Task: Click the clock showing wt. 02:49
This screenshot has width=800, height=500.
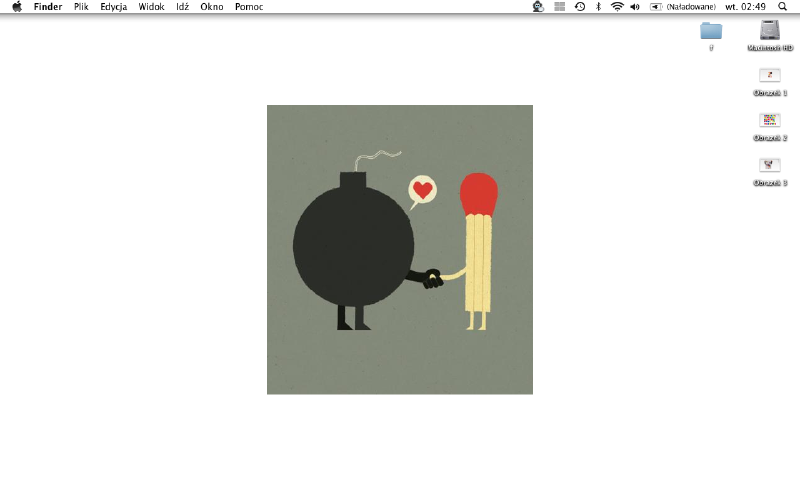Action: (745, 6)
